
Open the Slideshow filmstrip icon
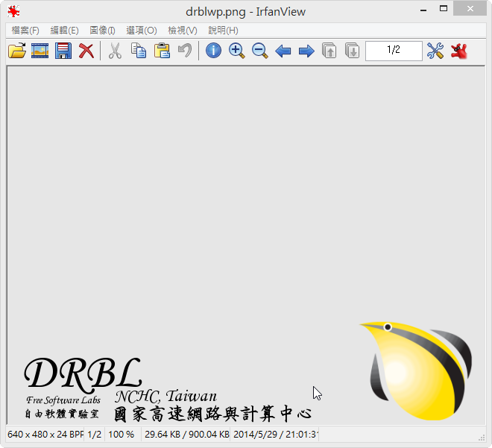[x=40, y=51]
